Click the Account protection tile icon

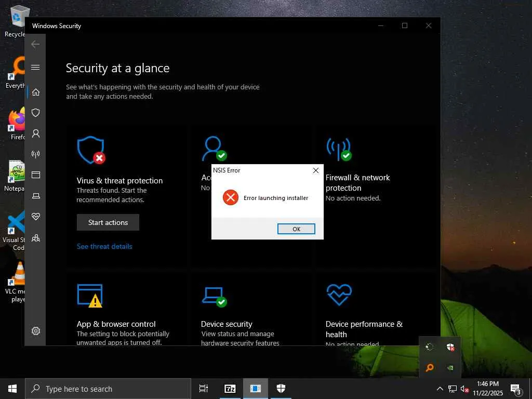214,149
